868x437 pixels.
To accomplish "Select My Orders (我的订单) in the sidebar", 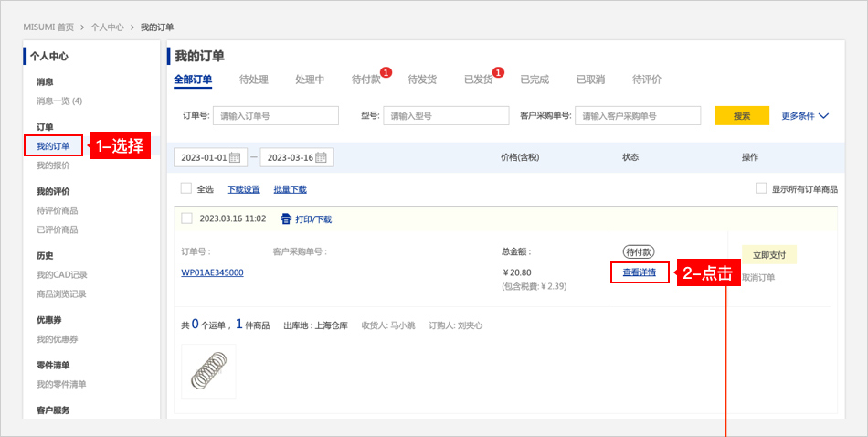I will tap(53, 145).
